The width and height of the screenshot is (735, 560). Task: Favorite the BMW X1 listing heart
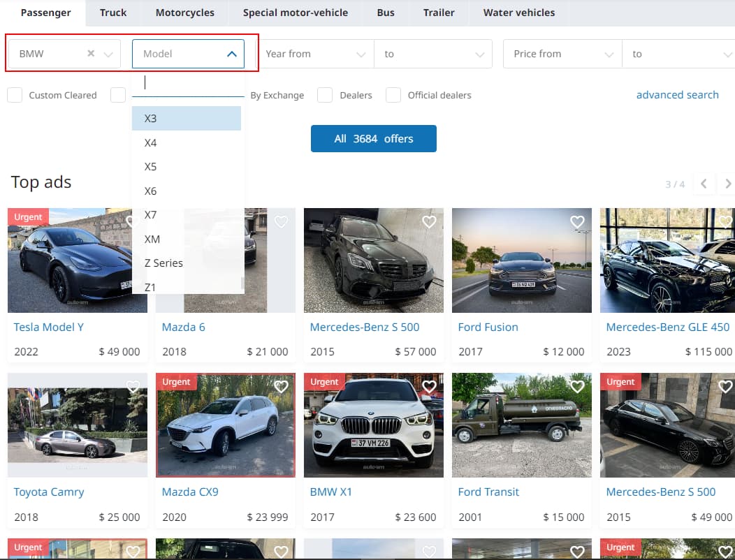point(429,387)
